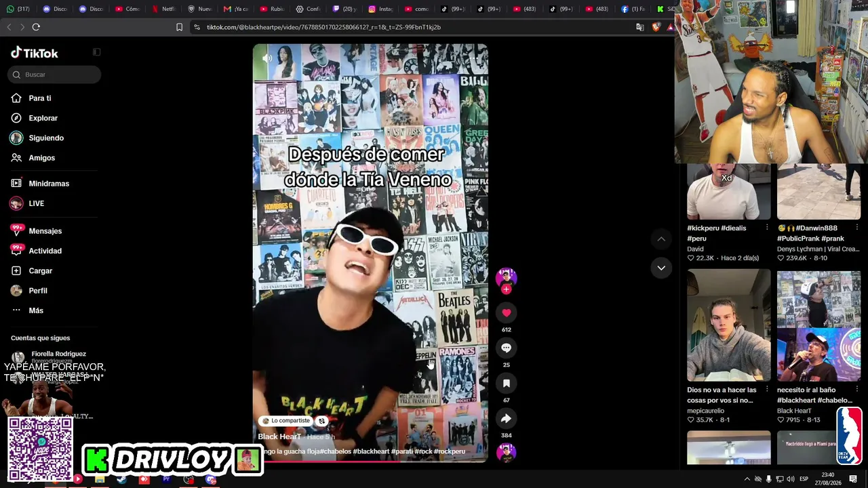The width and height of the screenshot is (868, 488).
Task: Open Windows notification center icon
Action: (853, 479)
